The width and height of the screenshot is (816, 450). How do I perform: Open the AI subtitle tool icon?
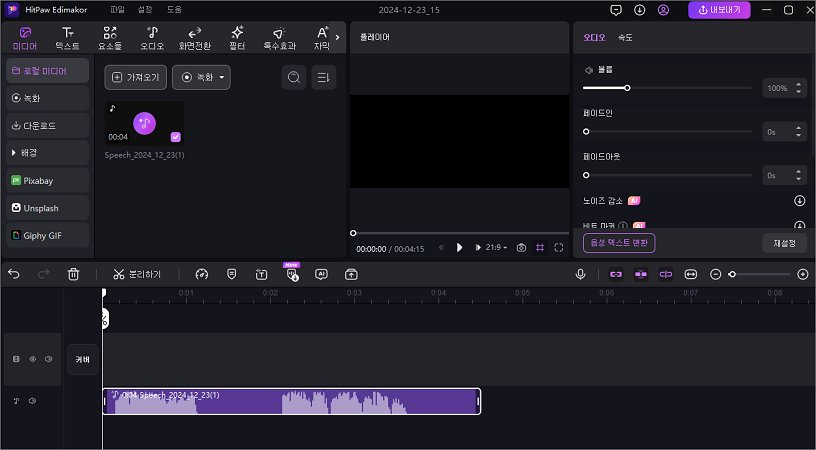[322, 274]
